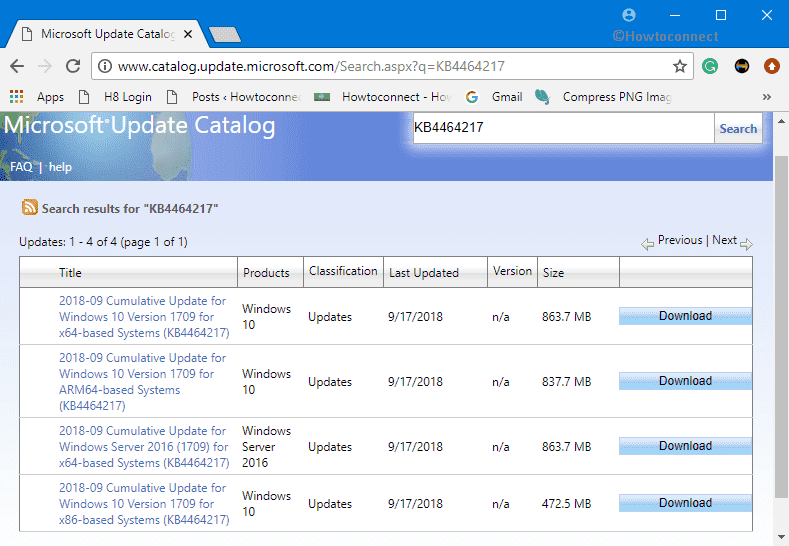Sort by Classification column header
This screenshot has height=546, width=789.
click(343, 271)
